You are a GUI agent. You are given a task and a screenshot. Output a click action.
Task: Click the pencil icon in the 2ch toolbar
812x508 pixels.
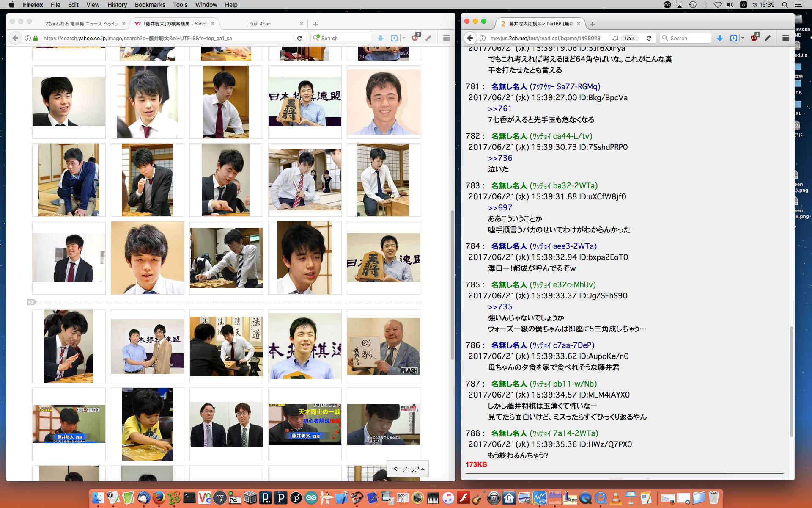tap(768, 38)
